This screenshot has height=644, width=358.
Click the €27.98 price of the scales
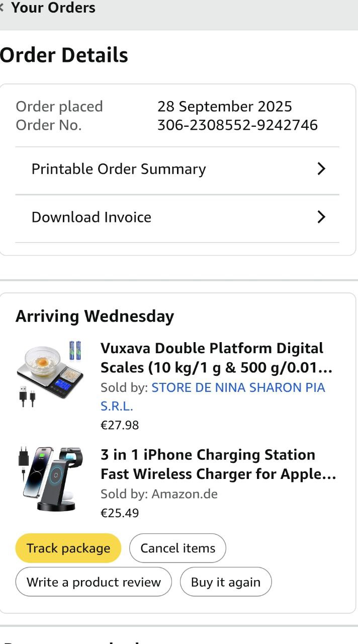pyautogui.click(x=120, y=425)
